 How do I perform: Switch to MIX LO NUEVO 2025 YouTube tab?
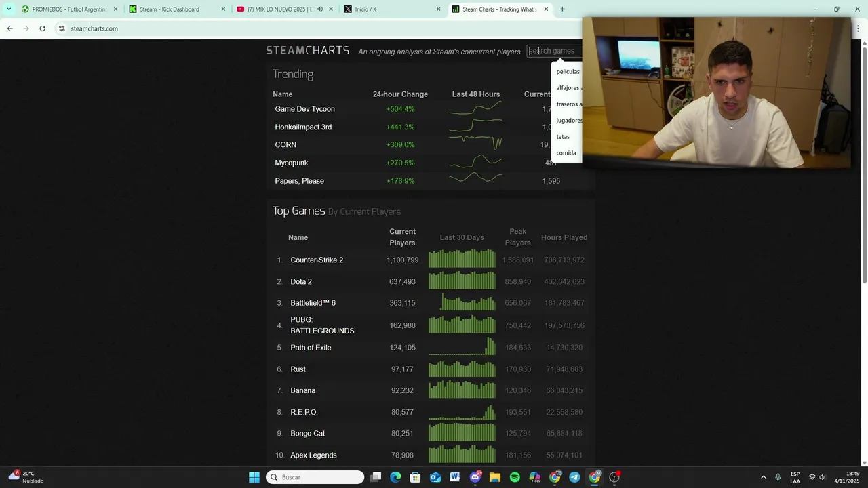[278, 9]
